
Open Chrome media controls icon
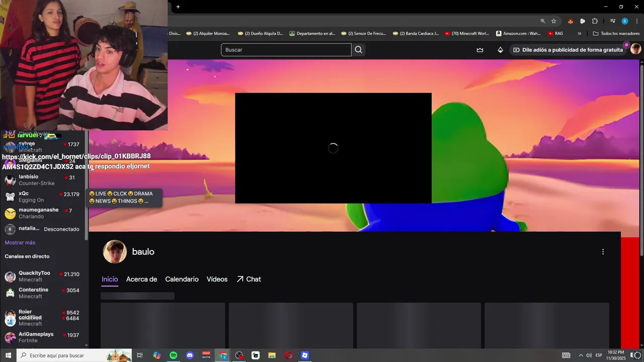coord(612,21)
